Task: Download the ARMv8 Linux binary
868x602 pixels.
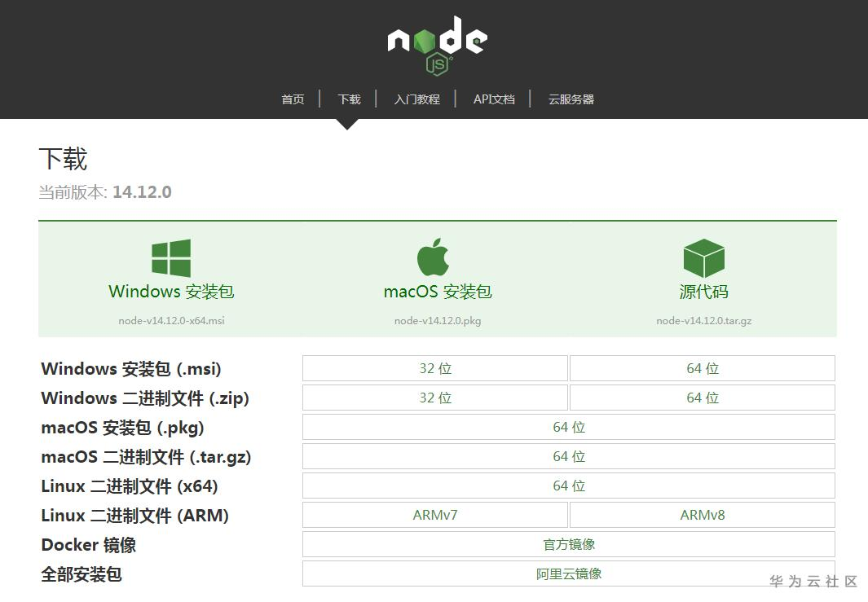Action: (x=703, y=515)
